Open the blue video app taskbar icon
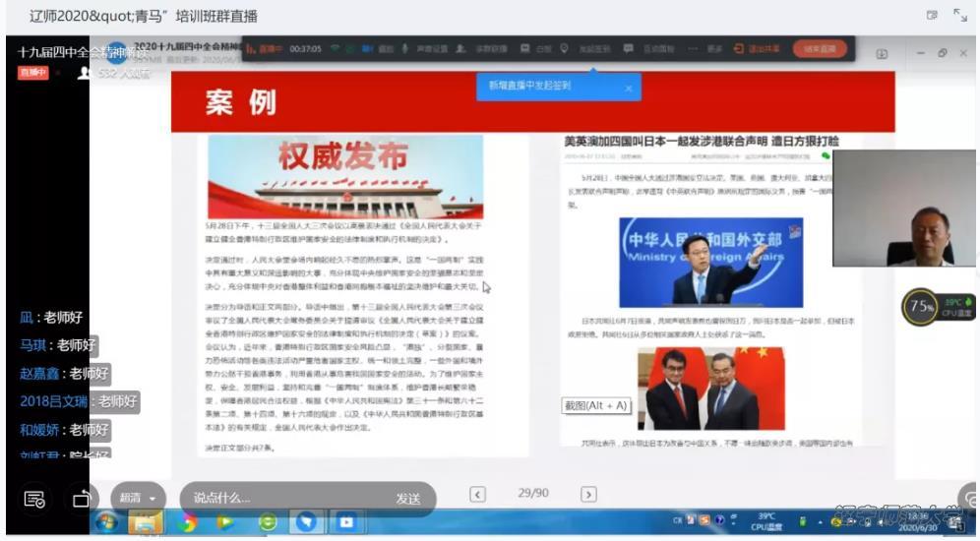980x541 pixels. pyautogui.click(x=346, y=522)
